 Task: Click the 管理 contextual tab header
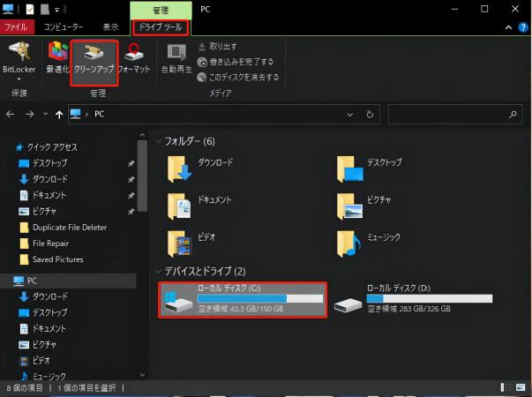161,11
